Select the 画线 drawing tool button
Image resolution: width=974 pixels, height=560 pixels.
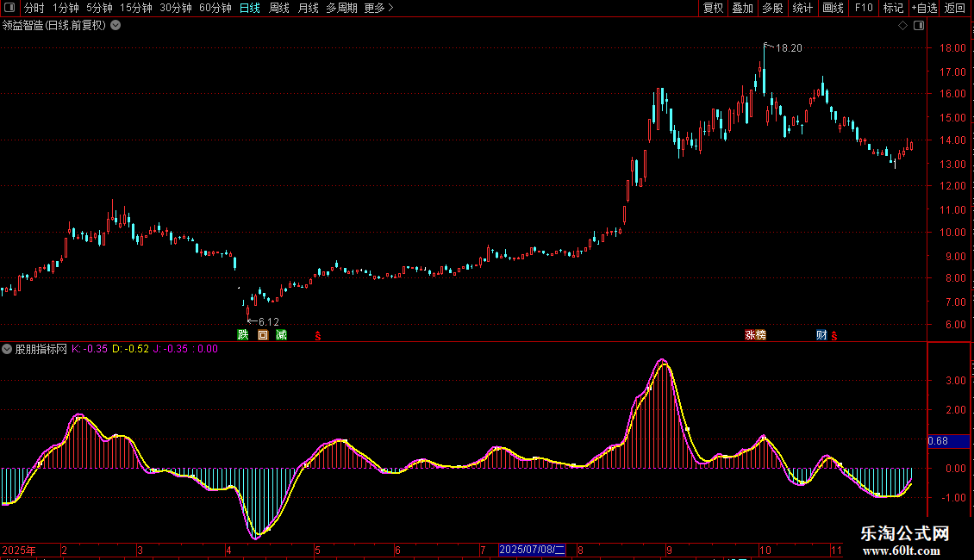tap(833, 9)
